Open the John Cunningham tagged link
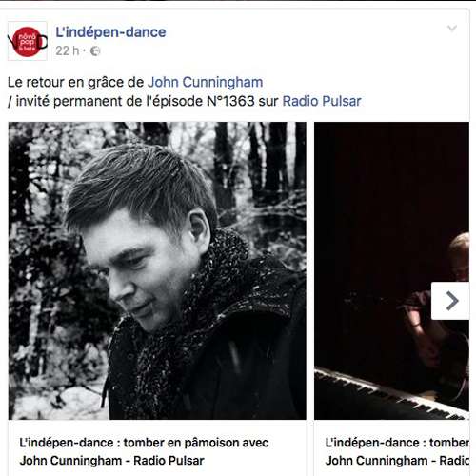 pos(206,82)
